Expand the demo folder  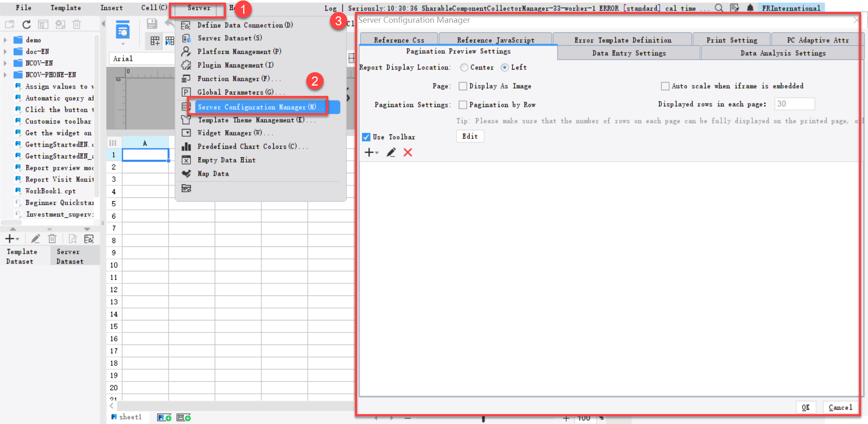pos(5,40)
